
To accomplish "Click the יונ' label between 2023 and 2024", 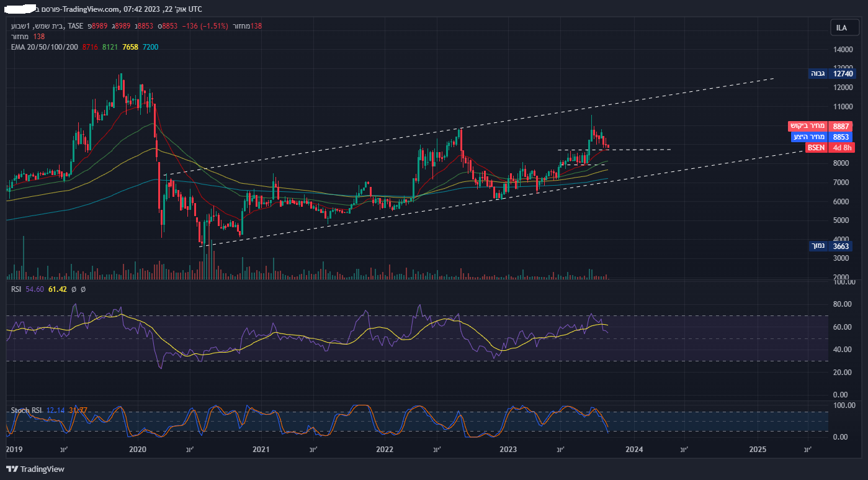I will click(x=560, y=449).
